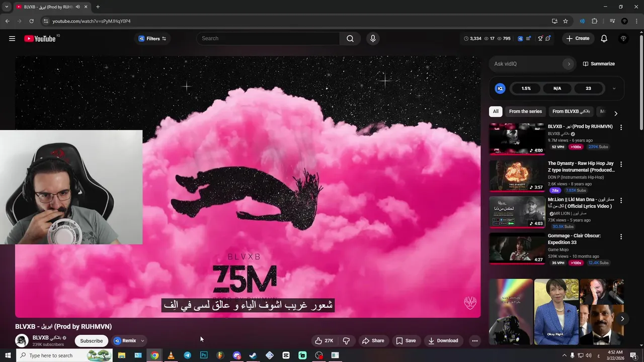Open the BLVXB channel name link
644x362 pixels.
click(47, 338)
